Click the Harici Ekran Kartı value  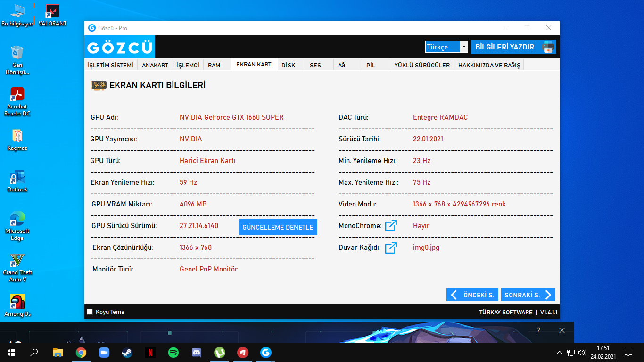(207, 161)
